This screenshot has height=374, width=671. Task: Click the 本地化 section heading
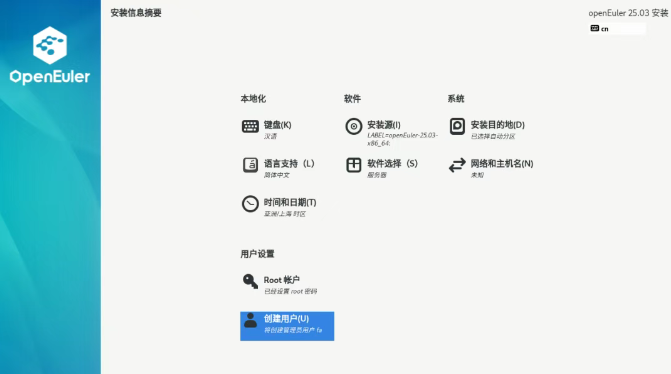[253, 99]
